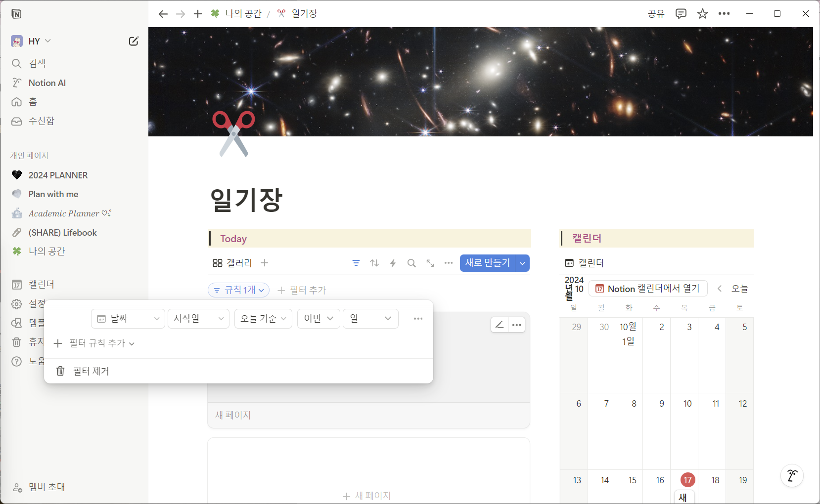Open automations lightning bolt icon
Viewport: 820px width, 504px height.
point(393,263)
